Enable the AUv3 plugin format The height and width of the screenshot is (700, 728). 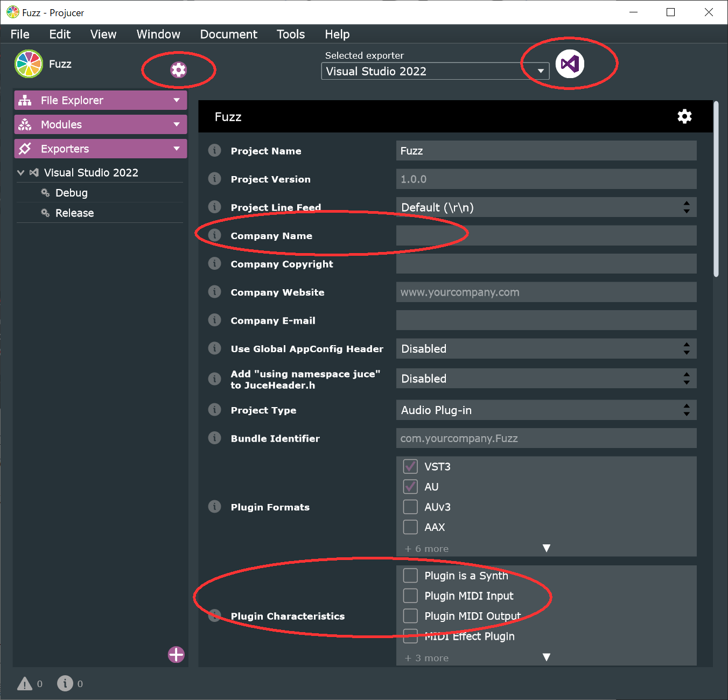coord(410,507)
